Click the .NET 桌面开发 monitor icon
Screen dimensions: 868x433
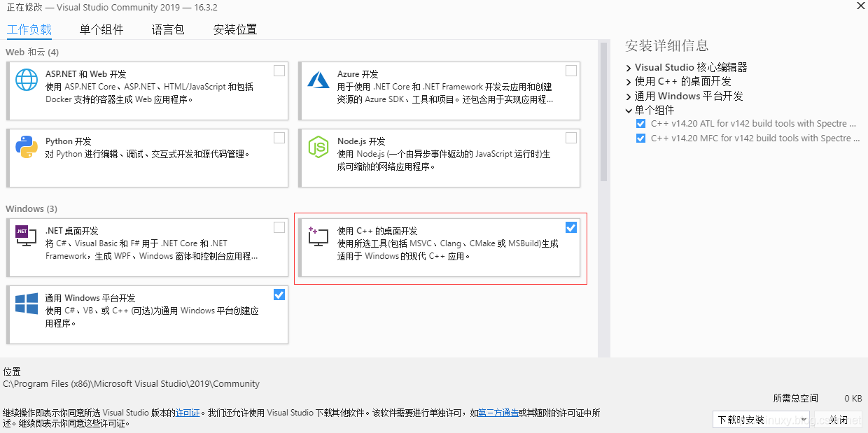[x=26, y=236]
